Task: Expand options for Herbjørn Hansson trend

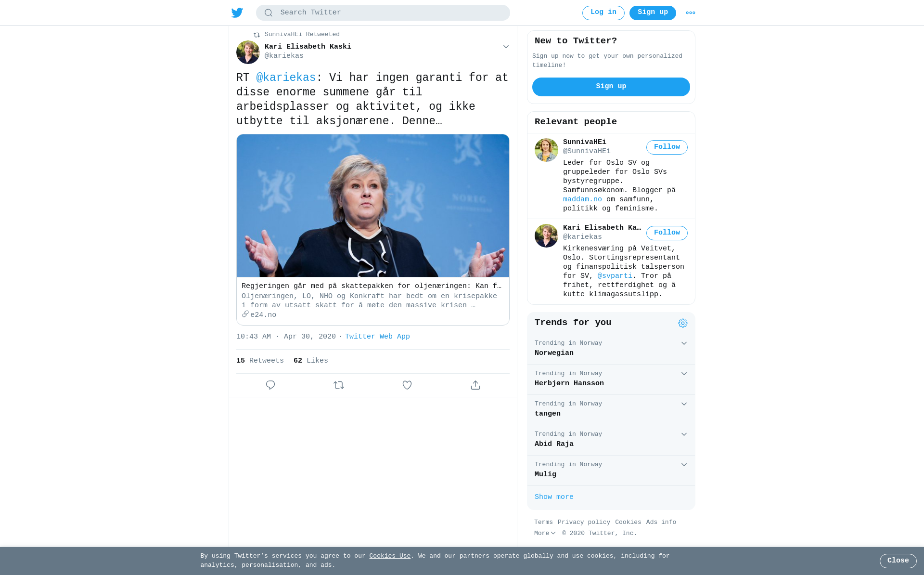Action: click(x=684, y=374)
